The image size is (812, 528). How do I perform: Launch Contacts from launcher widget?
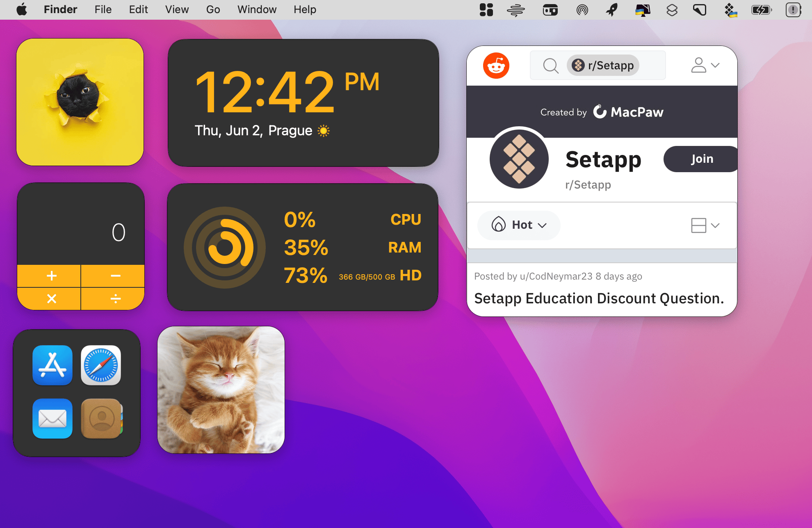coord(102,419)
